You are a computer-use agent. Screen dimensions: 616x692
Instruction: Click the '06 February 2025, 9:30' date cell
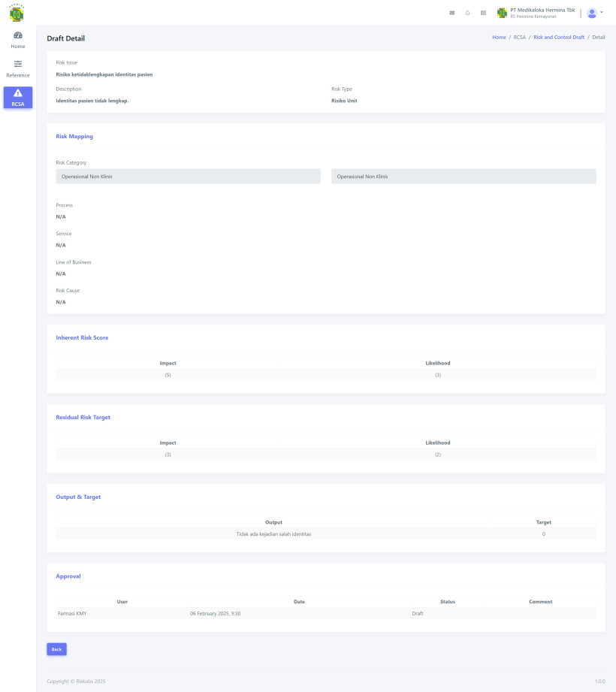299,613
